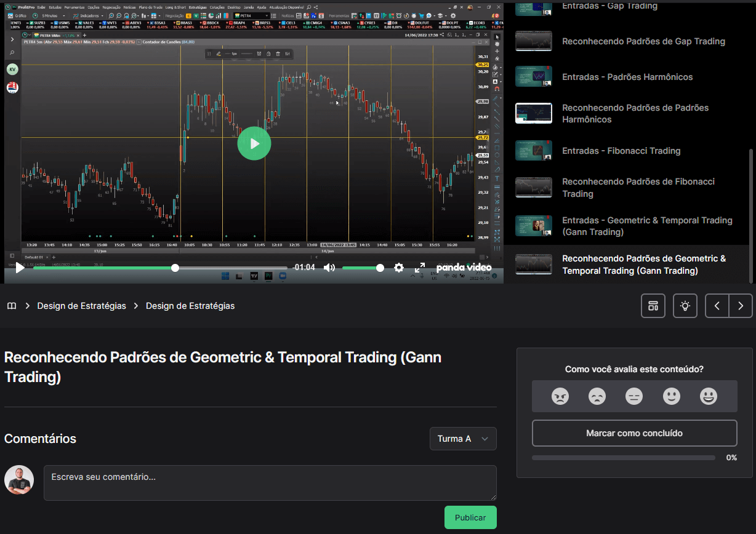This screenshot has height=534, width=756.
Task: Click Publicar to post the comment
Action: click(470, 517)
